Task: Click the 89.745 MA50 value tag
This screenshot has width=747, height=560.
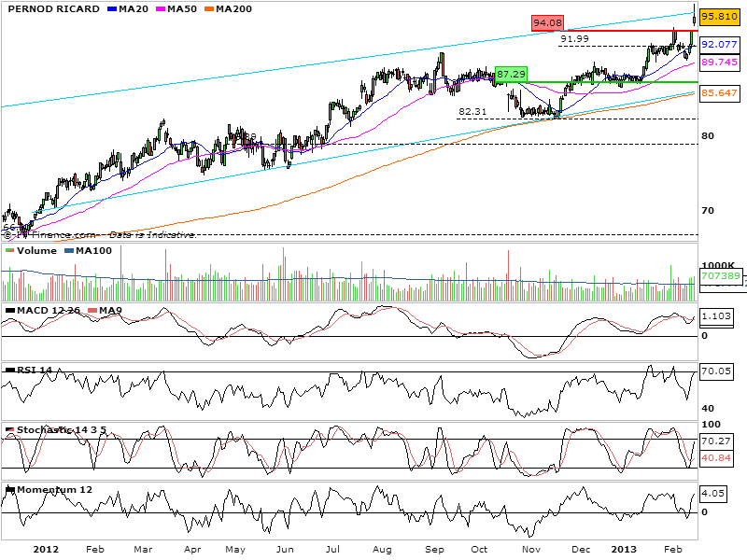Action: 719,63
